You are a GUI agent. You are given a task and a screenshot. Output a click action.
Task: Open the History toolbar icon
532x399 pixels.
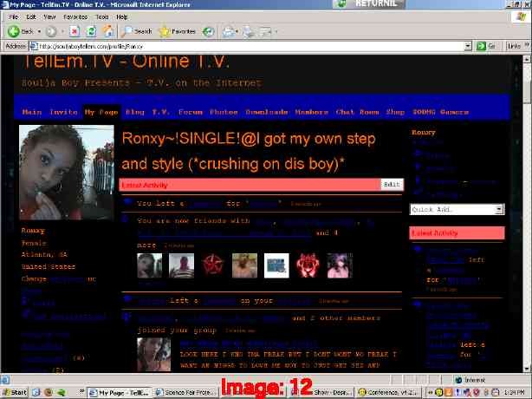tap(208, 31)
